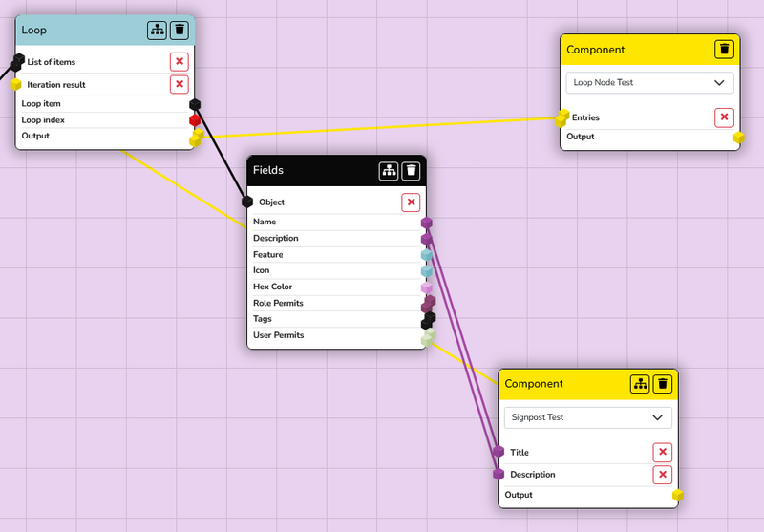Click the pink Hex Color output port
The width and height of the screenshot is (764, 532).
point(426,287)
